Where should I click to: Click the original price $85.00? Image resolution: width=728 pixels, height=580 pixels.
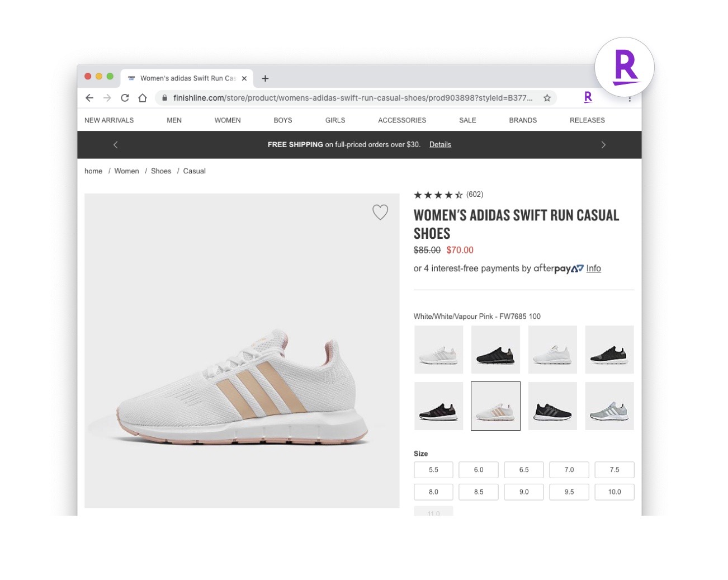point(427,250)
